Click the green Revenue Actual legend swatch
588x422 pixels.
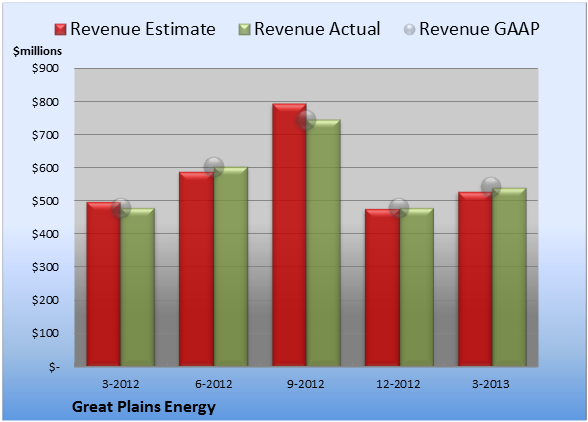coord(244,30)
